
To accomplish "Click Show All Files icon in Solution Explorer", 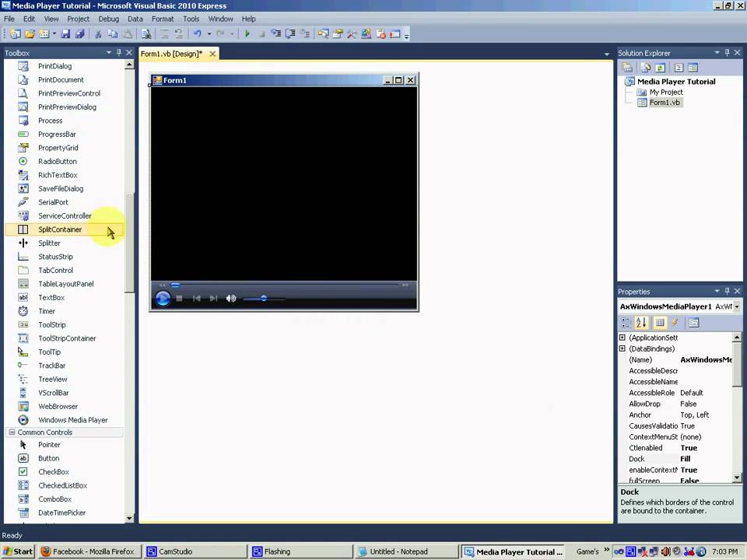I will [x=646, y=68].
